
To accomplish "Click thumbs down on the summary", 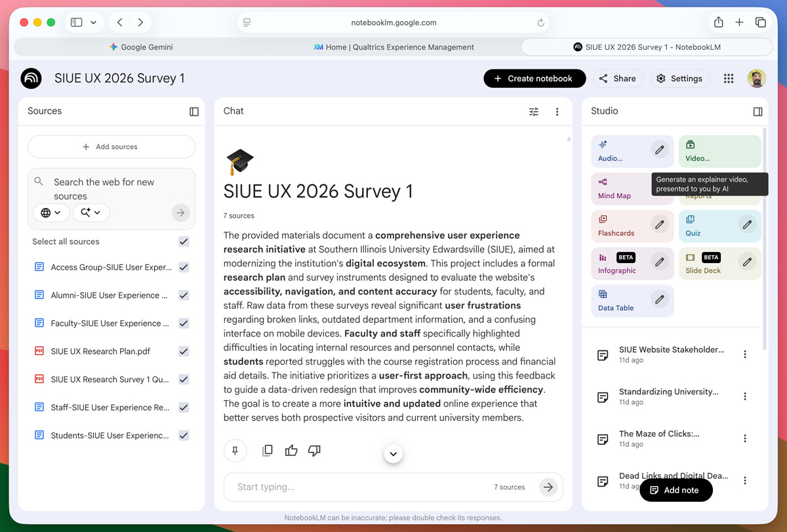I will tap(314, 451).
